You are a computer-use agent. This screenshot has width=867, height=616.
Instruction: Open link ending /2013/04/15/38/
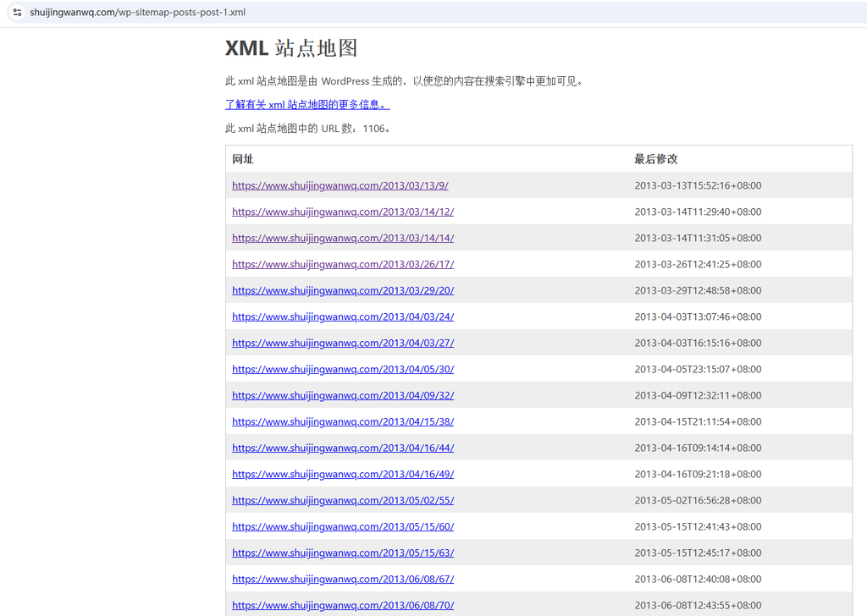pyautogui.click(x=343, y=421)
